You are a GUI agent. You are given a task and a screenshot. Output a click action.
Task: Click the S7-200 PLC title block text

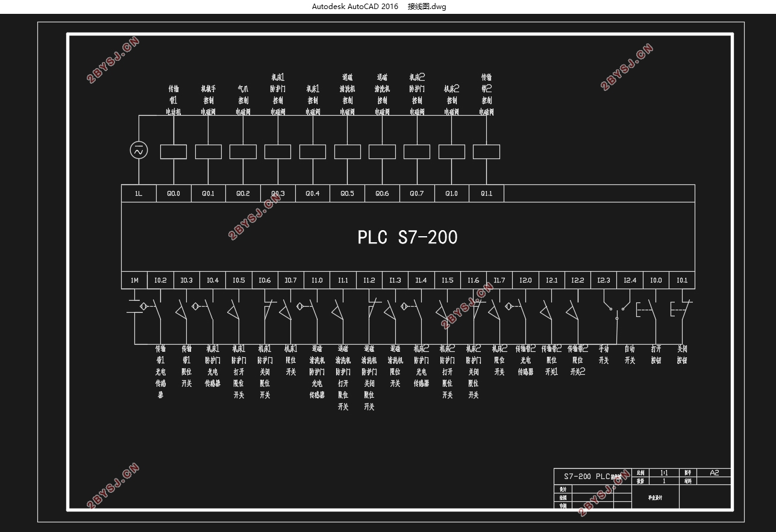pyautogui.click(x=593, y=476)
